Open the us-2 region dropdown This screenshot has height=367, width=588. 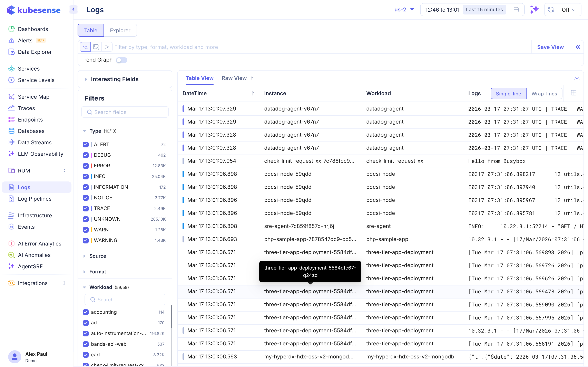(404, 9)
